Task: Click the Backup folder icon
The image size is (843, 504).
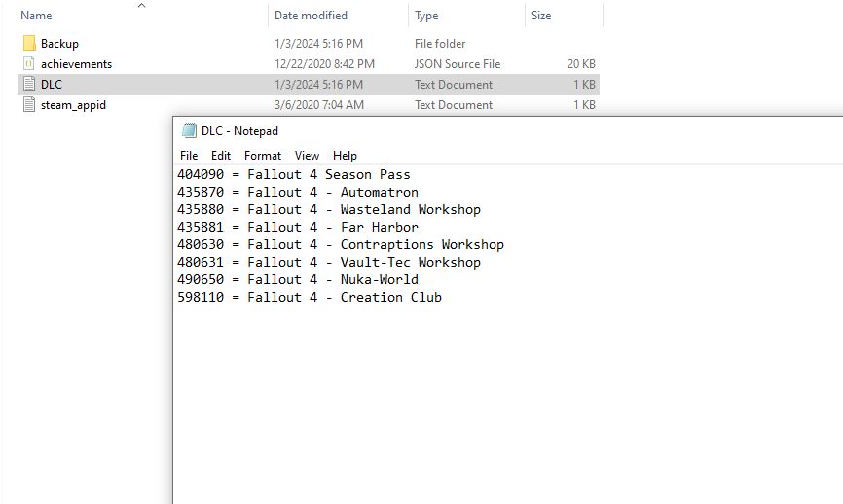Action: pyautogui.click(x=29, y=43)
